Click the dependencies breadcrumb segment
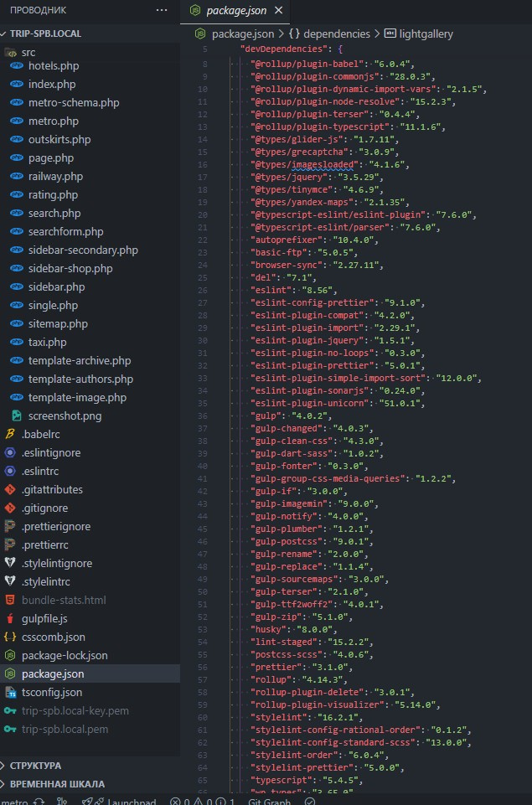Viewport: 532px width, 805px height. click(x=337, y=34)
